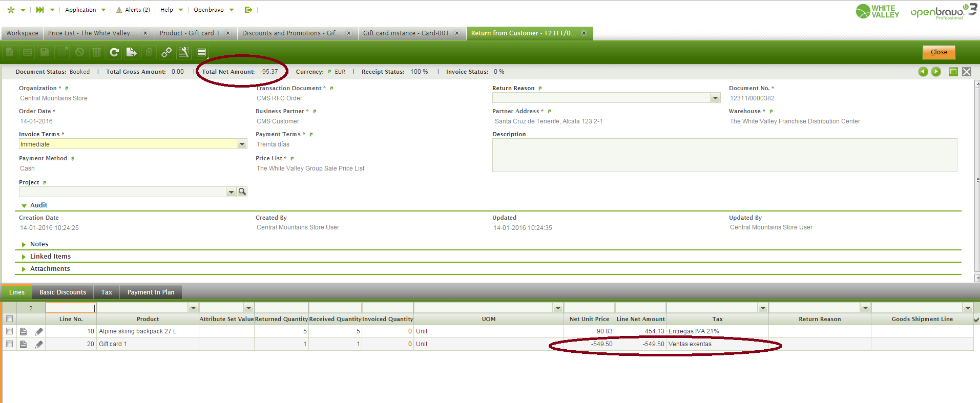The height and width of the screenshot is (403, 980).
Task: Click the new document toolbar icon
Action: coord(10,52)
